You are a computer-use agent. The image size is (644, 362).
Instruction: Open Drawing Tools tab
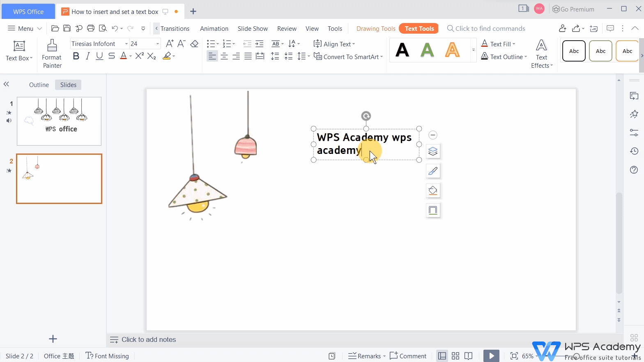376,28
